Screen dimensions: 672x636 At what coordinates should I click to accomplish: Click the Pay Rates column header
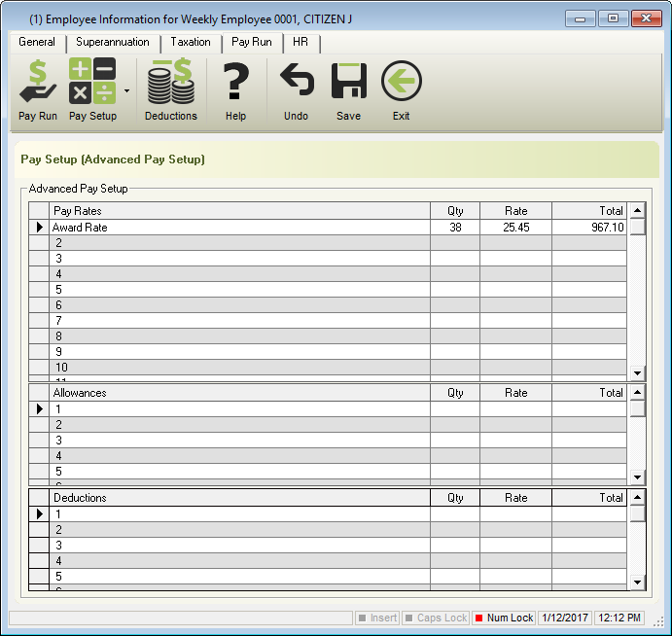[x=240, y=211]
